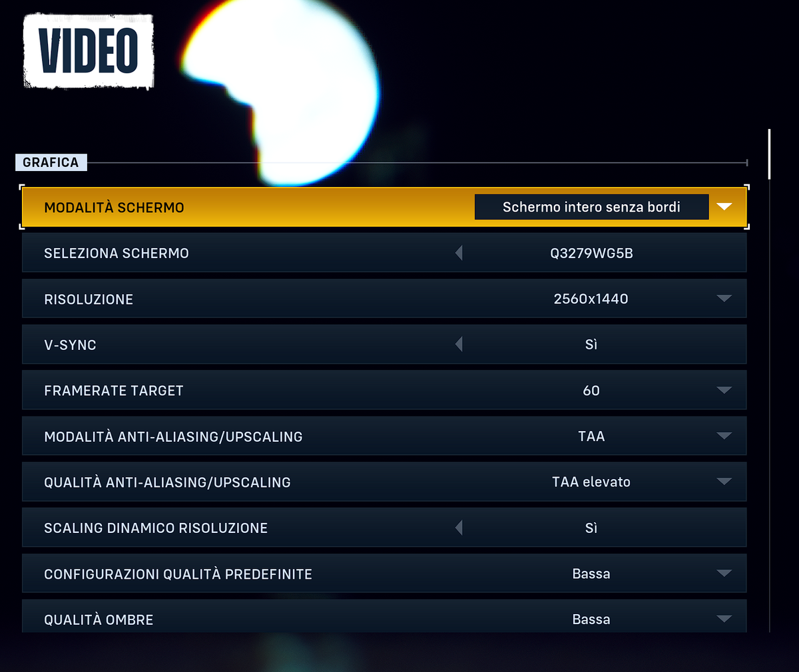799x672 pixels.
Task: Select the Modalità Anti-Aliasing/Upscaling label
Action: (x=173, y=437)
